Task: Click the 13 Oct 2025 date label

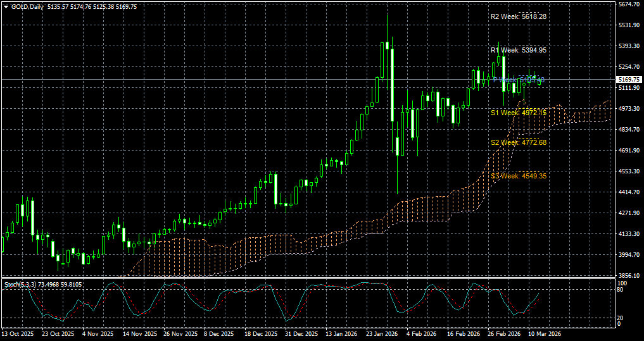Action: pyautogui.click(x=18, y=334)
